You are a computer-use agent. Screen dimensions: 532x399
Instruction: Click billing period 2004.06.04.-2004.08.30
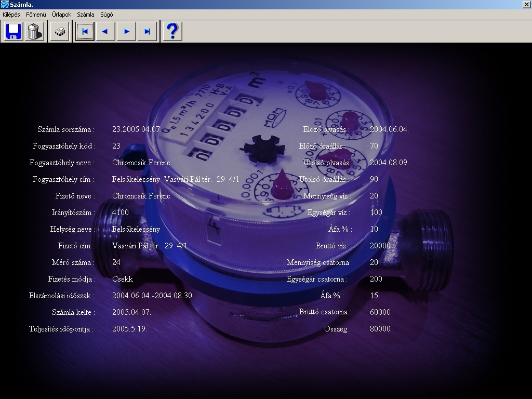[x=152, y=296]
